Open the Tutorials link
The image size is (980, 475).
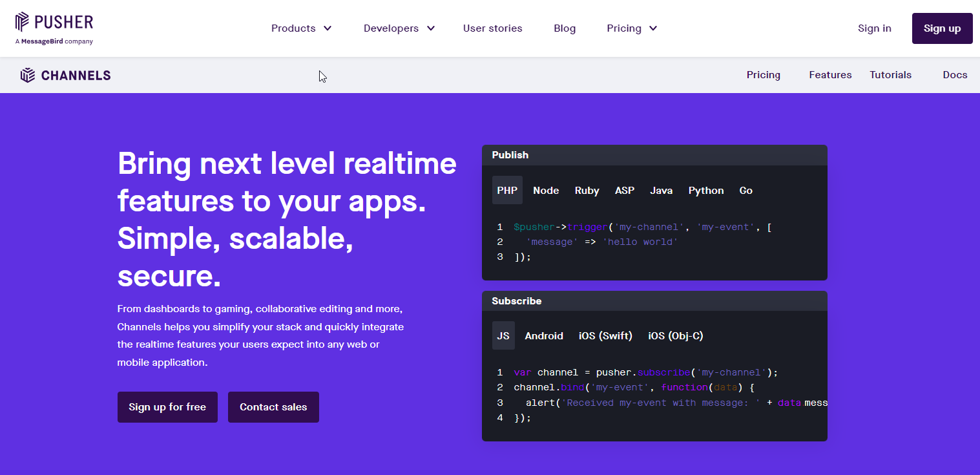890,75
